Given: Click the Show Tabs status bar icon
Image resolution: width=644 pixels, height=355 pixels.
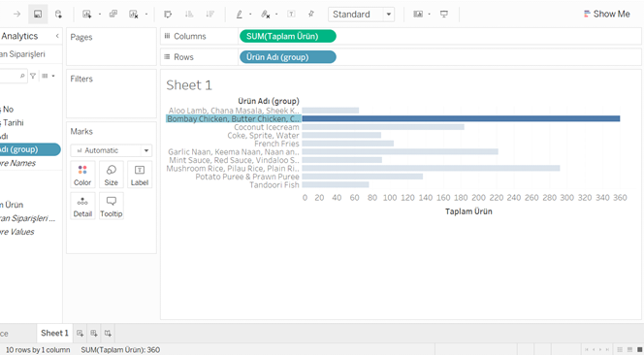Looking at the screenshot, I should point(639,349).
